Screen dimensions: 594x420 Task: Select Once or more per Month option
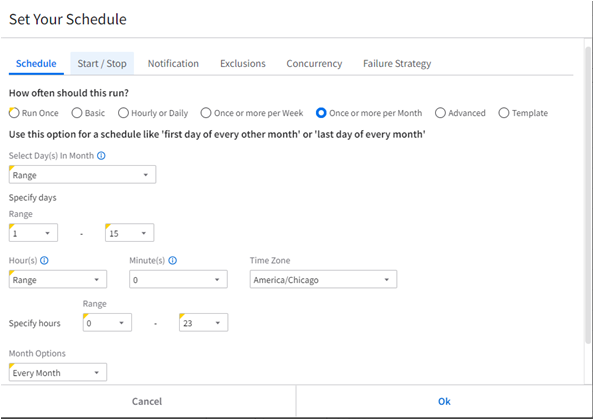pos(321,113)
